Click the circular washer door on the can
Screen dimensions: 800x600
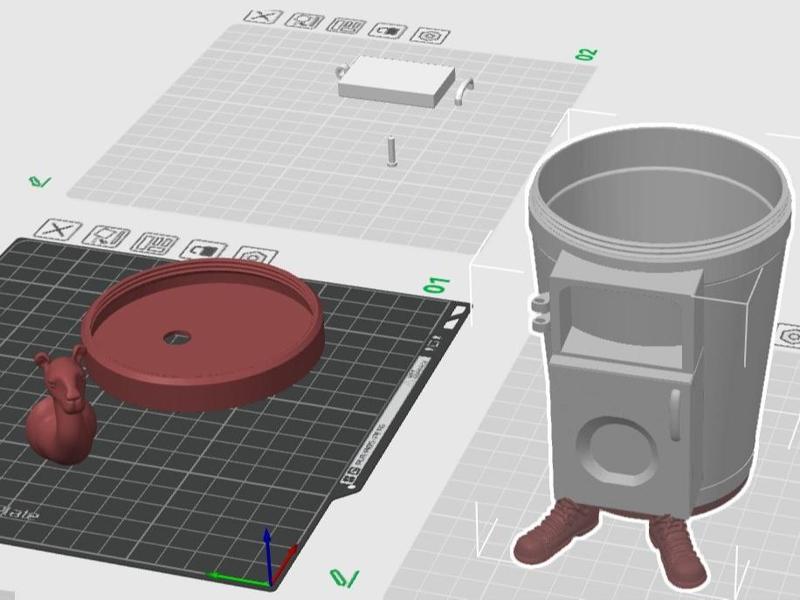(619, 450)
